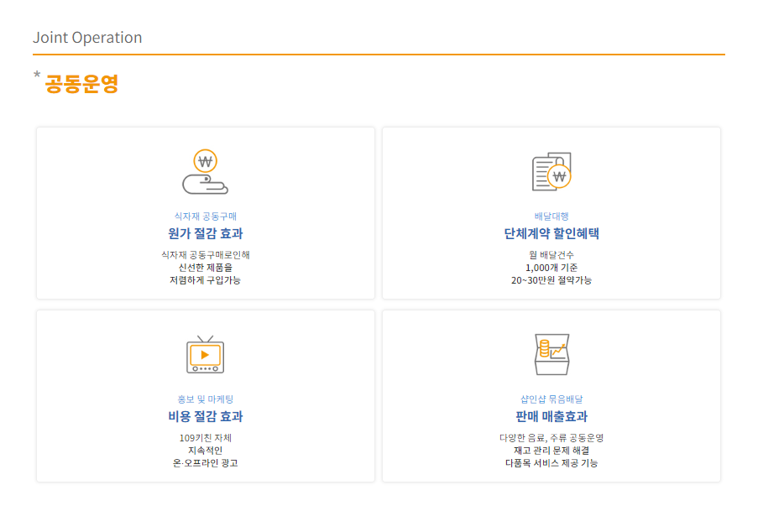Click the 배달대행 subtitle label

(x=551, y=216)
